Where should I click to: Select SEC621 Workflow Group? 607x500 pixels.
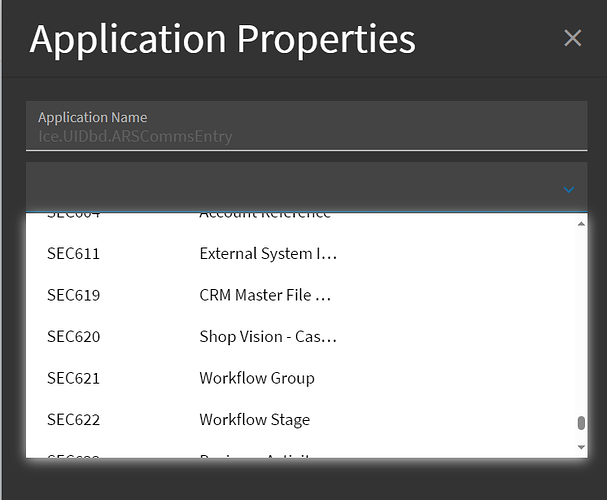(x=302, y=378)
